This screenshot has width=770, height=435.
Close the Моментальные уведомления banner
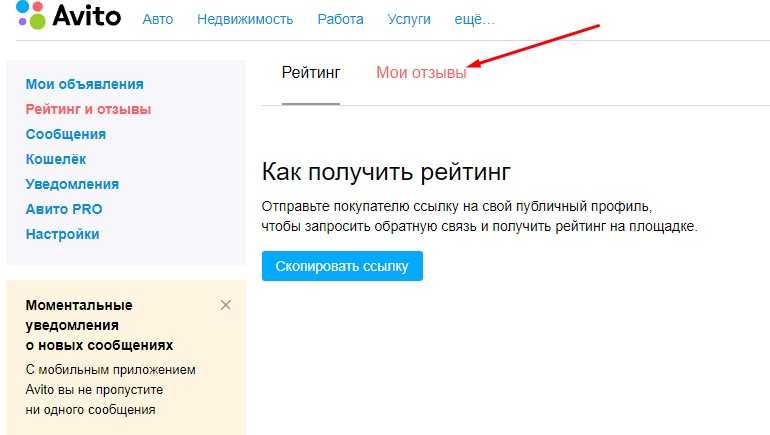225,305
